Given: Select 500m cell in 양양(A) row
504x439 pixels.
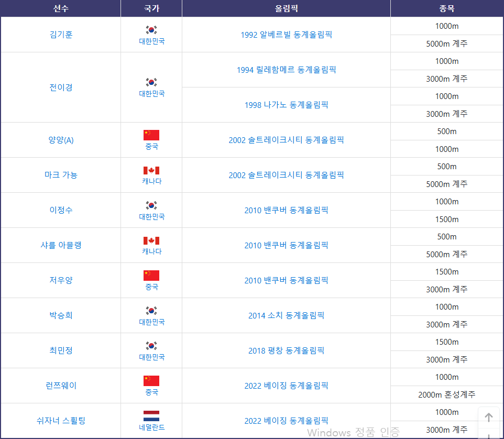Looking at the screenshot, I should click(447, 131).
